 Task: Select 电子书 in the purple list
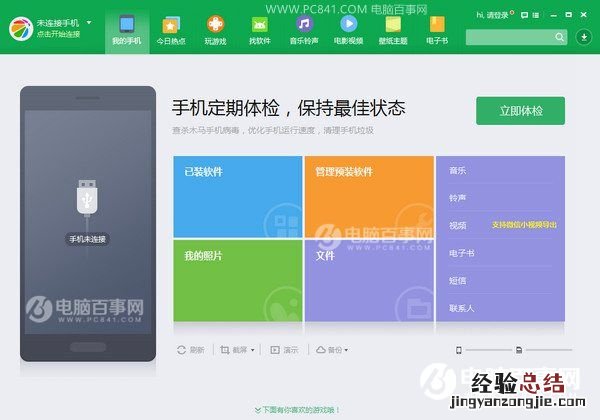tap(462, 253)
